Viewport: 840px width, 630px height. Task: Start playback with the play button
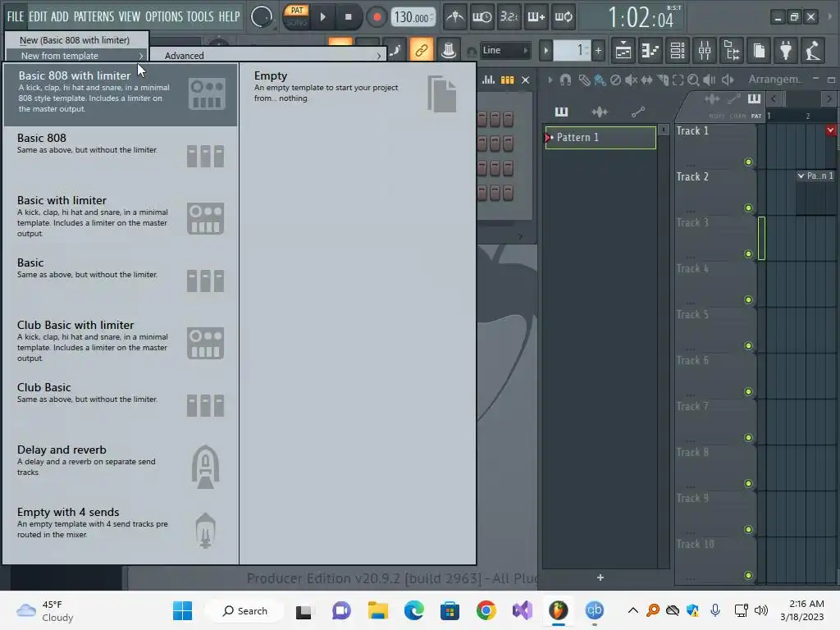point(322,17)
